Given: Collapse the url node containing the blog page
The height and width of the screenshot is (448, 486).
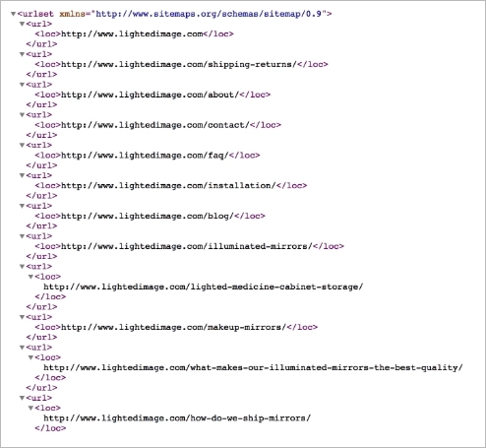Looking at the screenshot, I should pos(22,206).
